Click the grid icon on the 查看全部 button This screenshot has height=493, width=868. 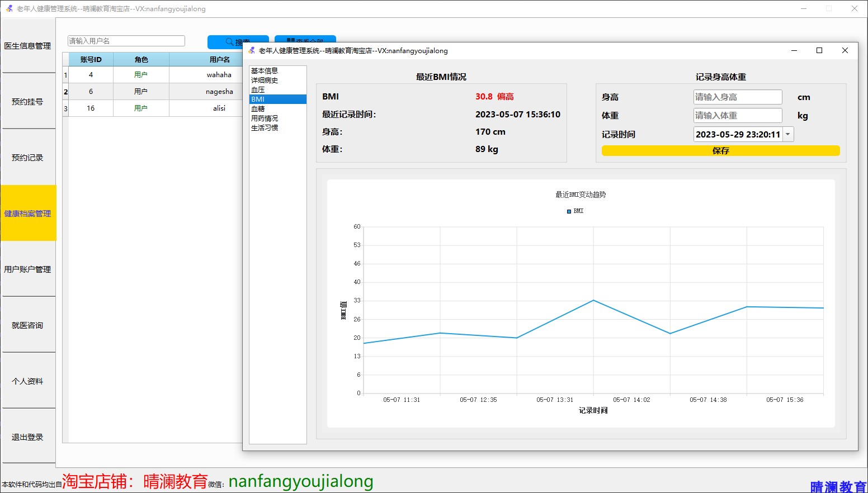coord(291,41)
